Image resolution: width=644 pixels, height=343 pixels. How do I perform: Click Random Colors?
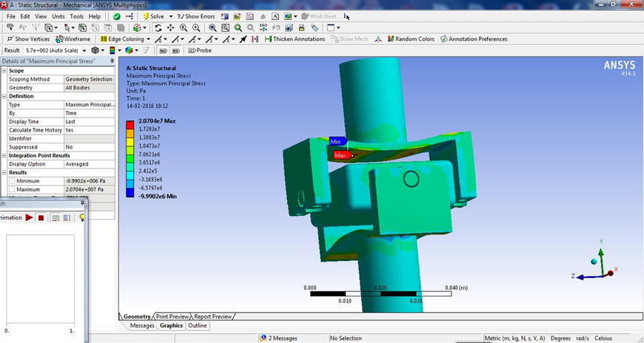pyautogui.click(x=410, y=39)
